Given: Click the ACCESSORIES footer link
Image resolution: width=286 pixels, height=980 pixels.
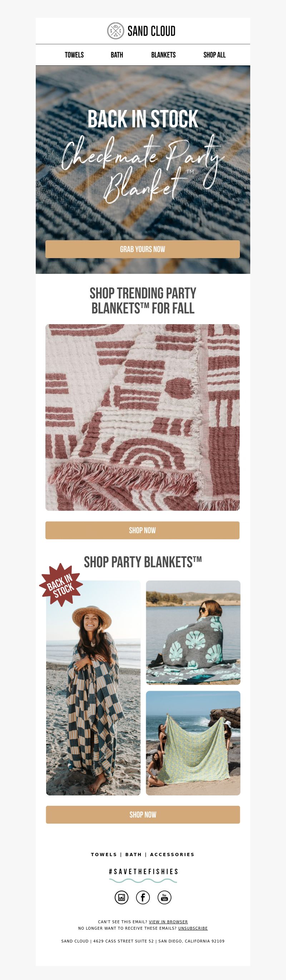Looking at the screenshot, I should (172, 854).
